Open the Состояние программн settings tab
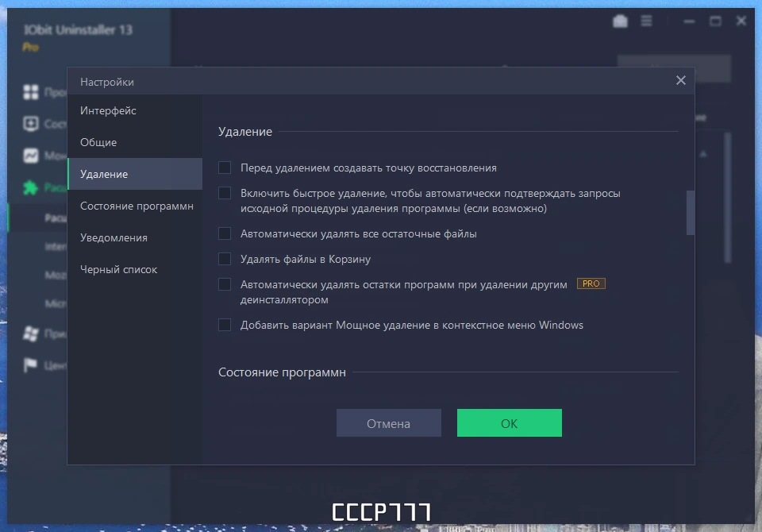 (x=135, y=206)
